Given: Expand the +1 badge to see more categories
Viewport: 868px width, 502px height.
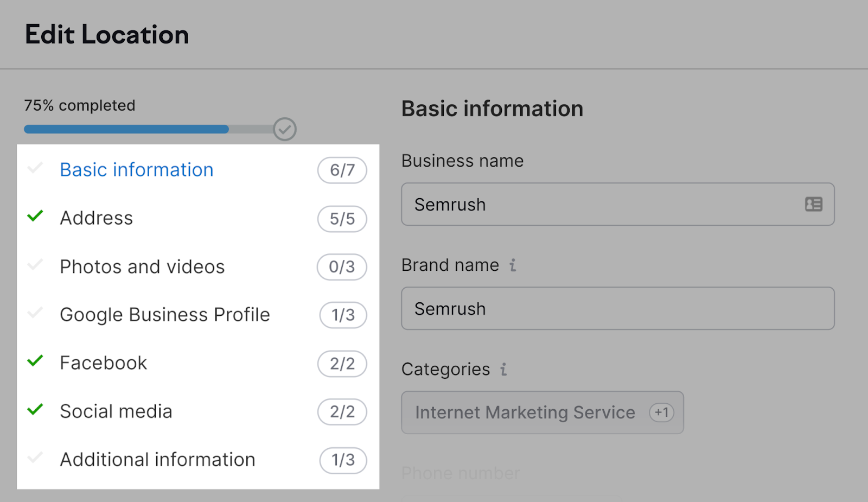Looking at the screenshot, I should tap(661, 412).
